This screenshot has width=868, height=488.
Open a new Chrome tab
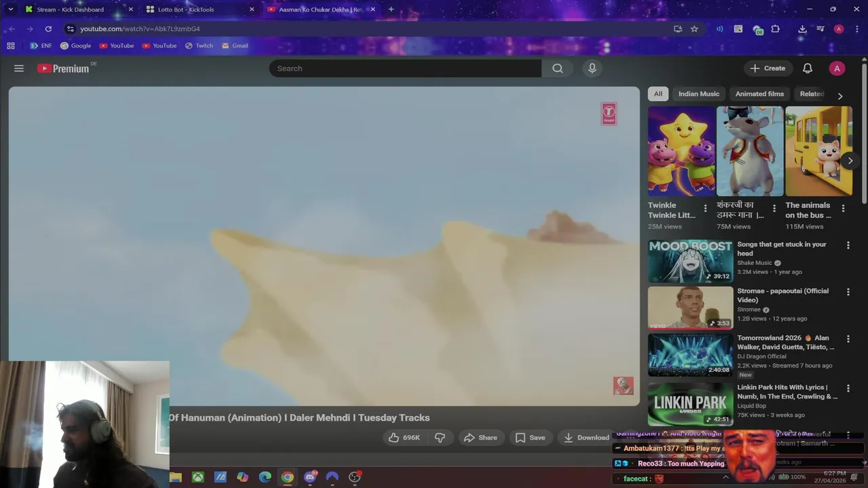click(391, 9)
